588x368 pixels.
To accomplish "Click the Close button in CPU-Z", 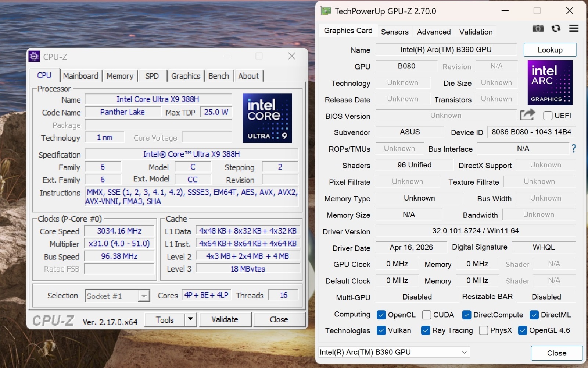I will click(279, 319).
